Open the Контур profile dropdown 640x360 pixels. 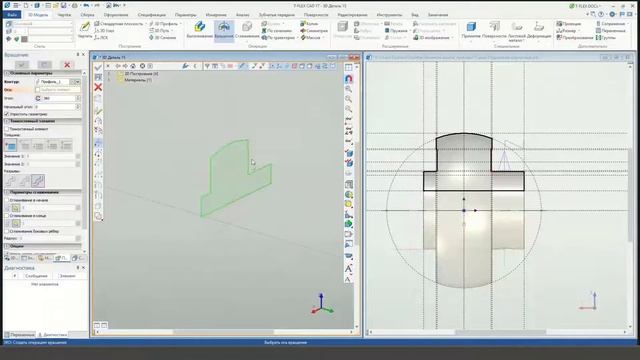[x=78, y=82]
